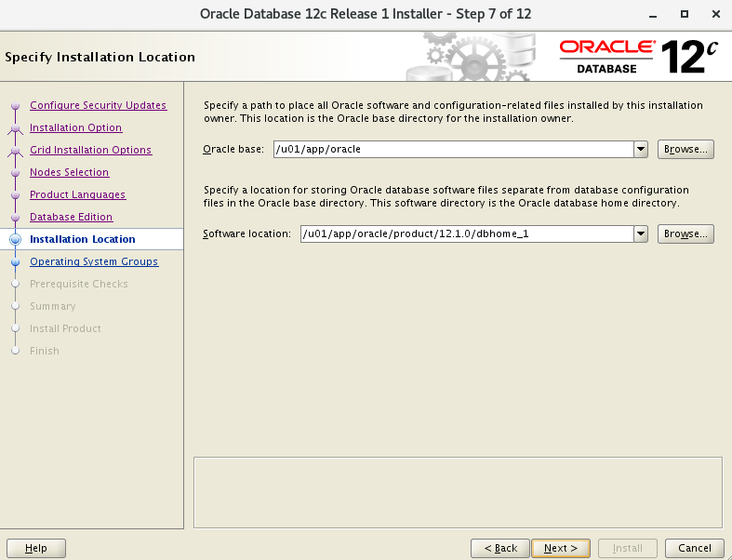732x560 pixels.
Task: Jump to Nodes Selection step
Action: point(69,172)
